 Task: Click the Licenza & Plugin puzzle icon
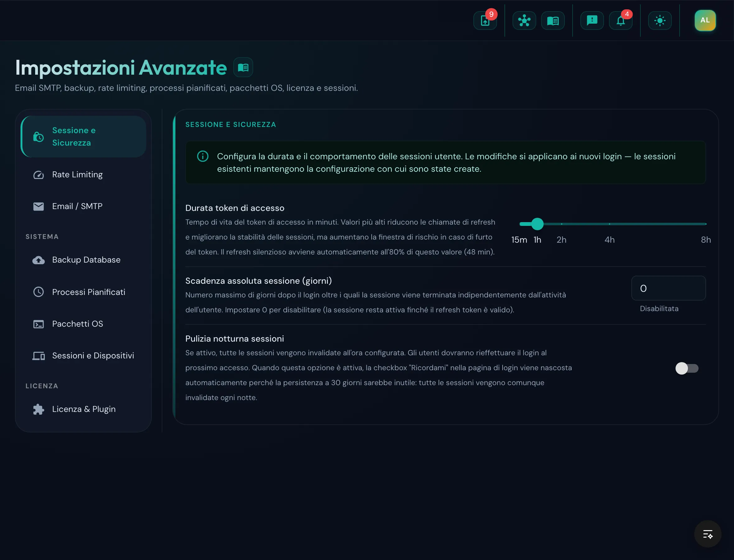click(39, 409)
